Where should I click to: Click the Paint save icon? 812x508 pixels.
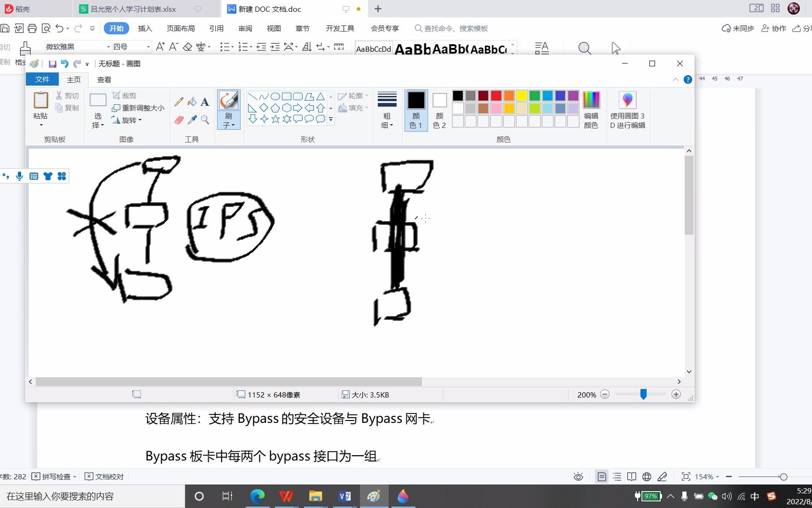(x=53, y=63)
